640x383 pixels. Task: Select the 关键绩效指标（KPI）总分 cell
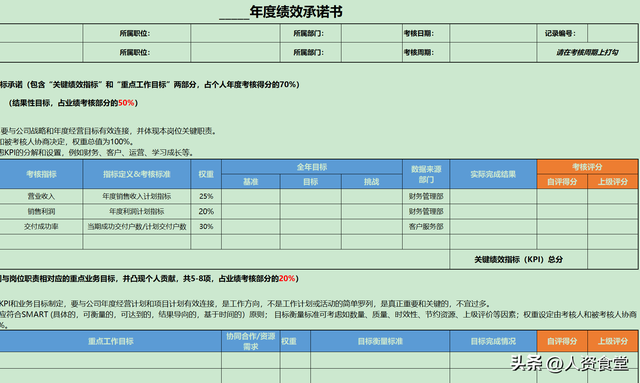(518, 259)
